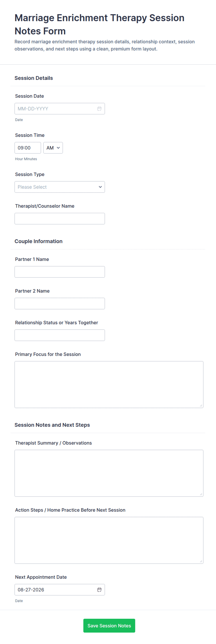The height and width of the screenshot is (644, 216).
Task: Open Session Date calendar picker icon
Action: 99,109
